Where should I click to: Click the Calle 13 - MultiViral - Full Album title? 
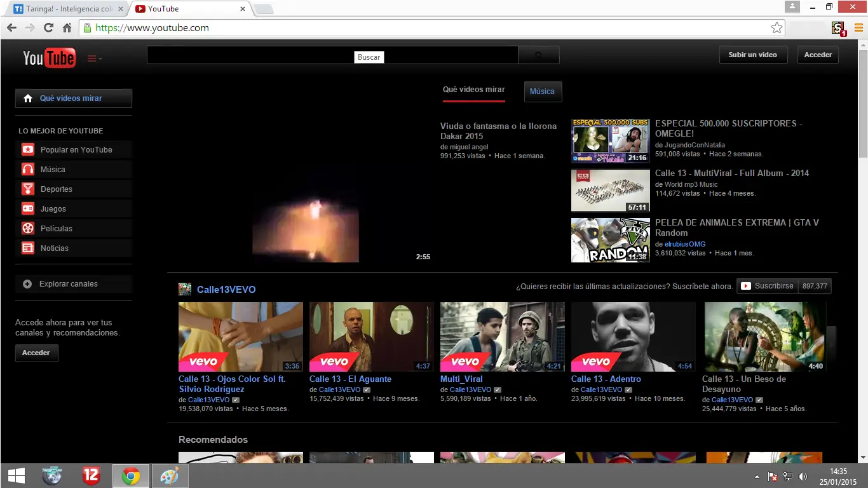pos(732,173)
